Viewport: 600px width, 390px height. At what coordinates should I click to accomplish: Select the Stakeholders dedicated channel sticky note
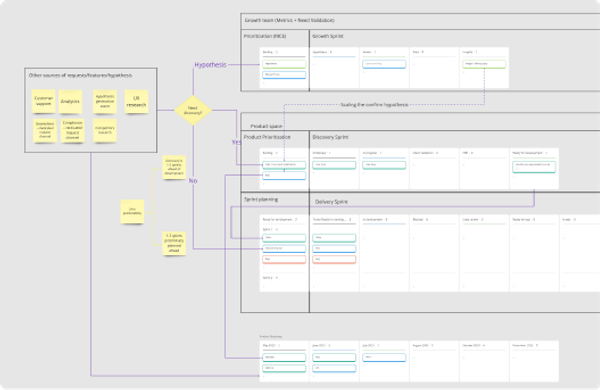45,131
